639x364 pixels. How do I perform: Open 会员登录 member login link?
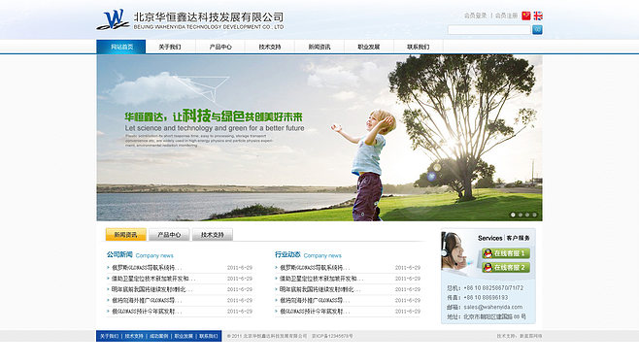pos(475,16)
